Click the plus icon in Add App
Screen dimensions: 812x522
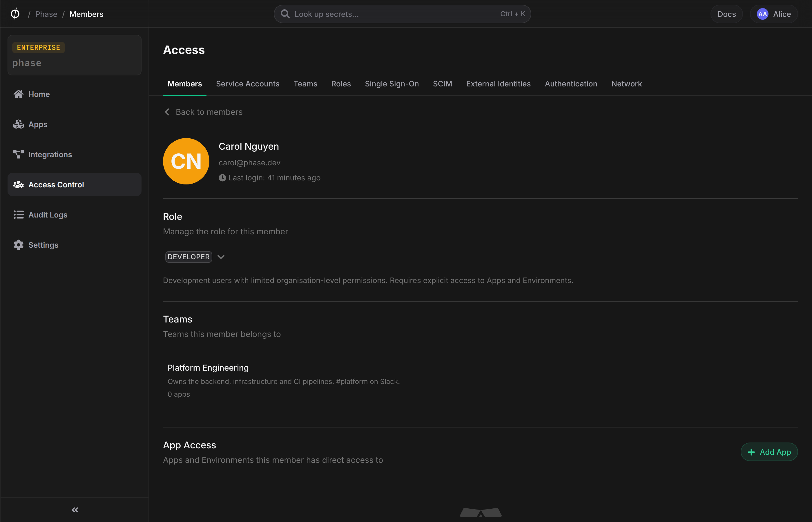751,452
